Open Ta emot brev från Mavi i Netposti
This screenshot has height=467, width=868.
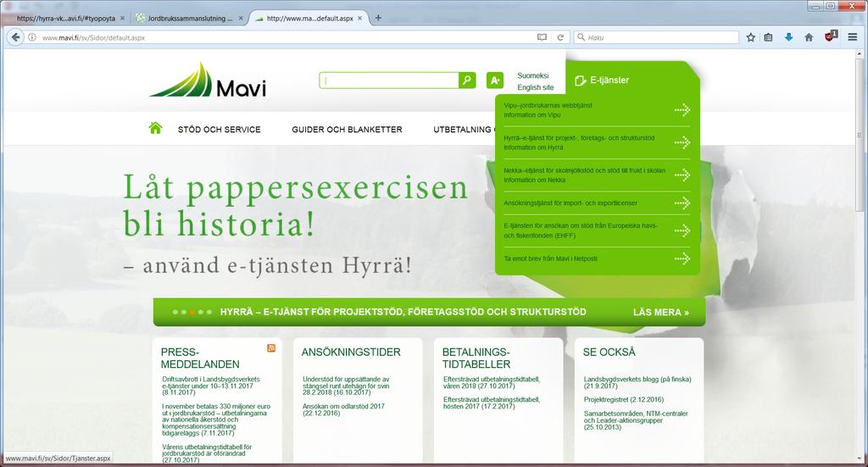click(550, 259)
